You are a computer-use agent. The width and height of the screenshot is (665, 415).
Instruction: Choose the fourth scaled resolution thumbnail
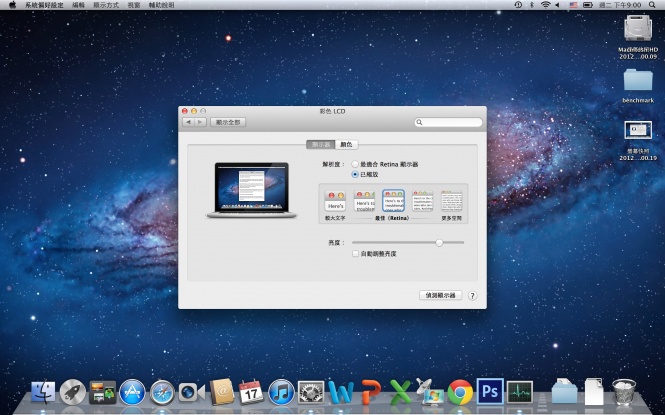pyautogui.click(x=422, y=201)
